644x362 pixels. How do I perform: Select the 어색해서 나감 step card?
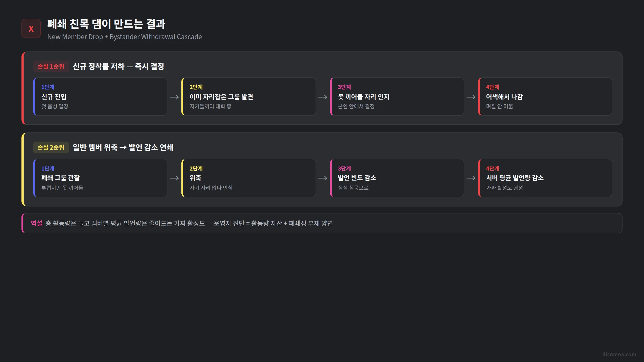coord(545,97)
